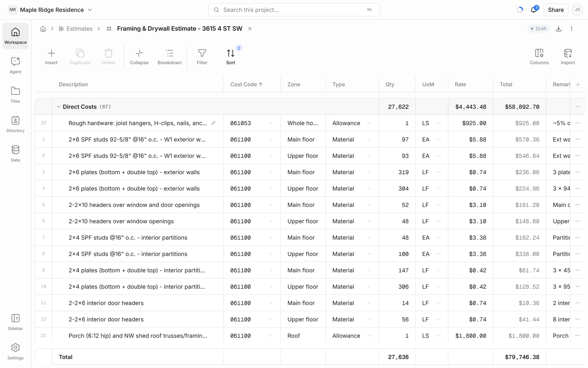Open the Files section
Viewport: 588px width, 368px height.
[x=15, y=95]
